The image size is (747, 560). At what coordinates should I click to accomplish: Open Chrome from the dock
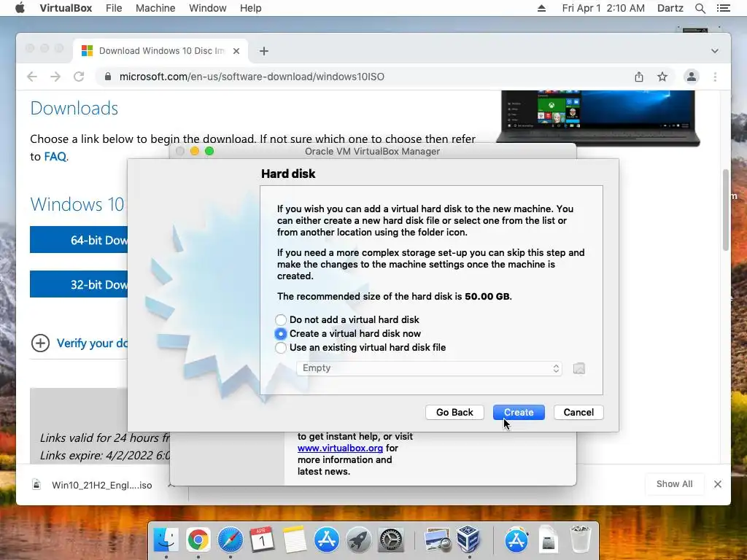[198, 540]
